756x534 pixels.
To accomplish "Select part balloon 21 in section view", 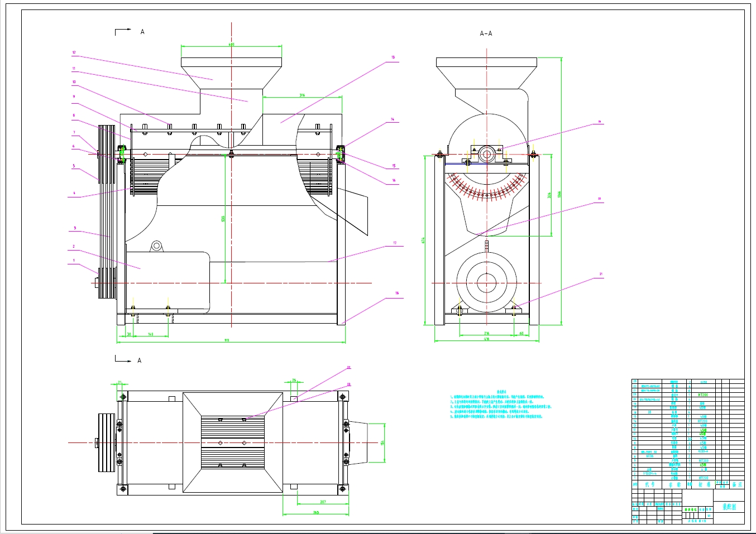I will tap(601, 274).
